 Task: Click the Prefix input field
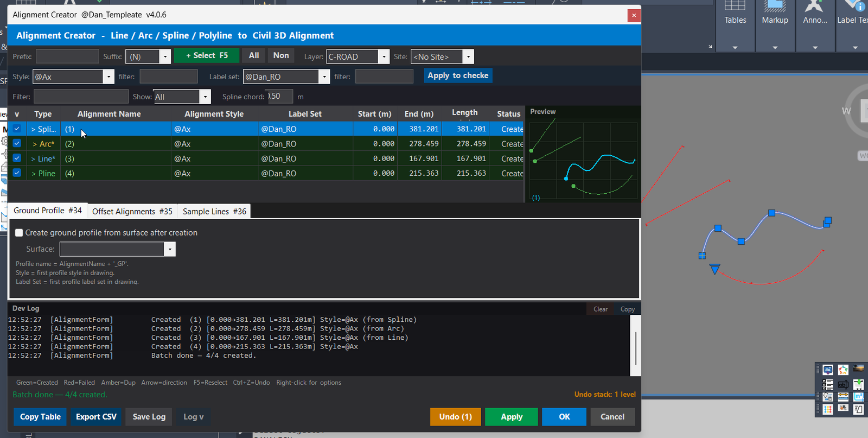point(67,56)
